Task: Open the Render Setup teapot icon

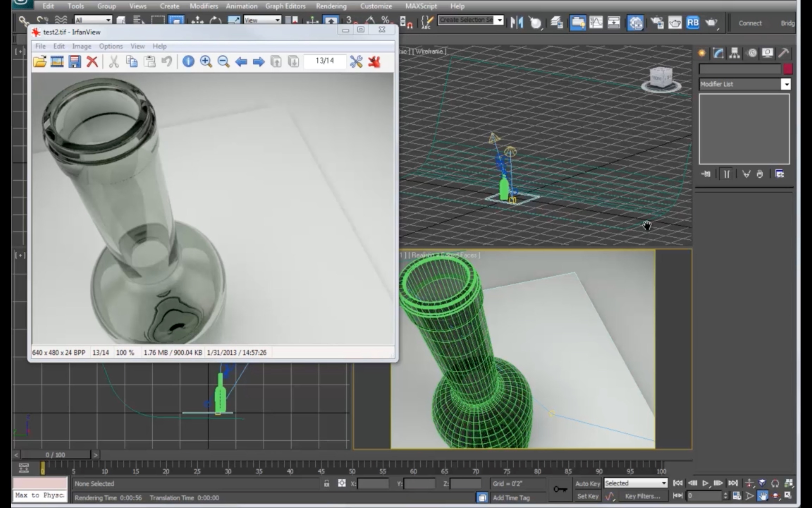Action: coord(657,23)
